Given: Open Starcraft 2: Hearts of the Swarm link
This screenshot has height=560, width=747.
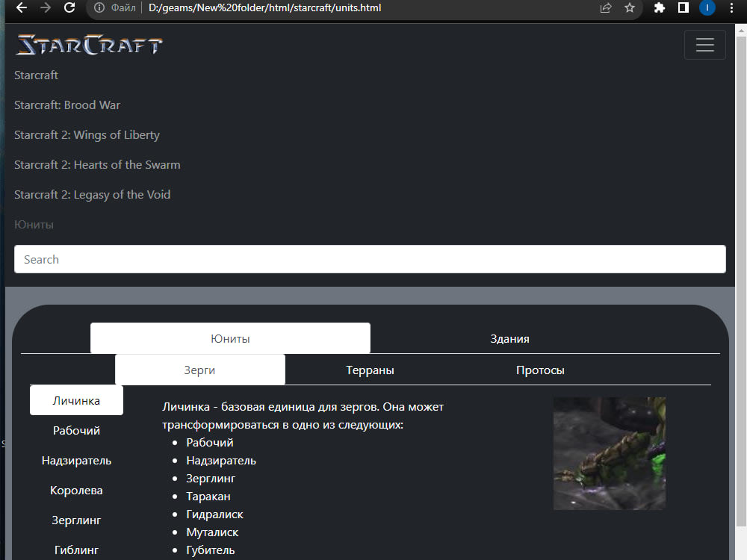Looking at the screenshot, I should 97,165.
